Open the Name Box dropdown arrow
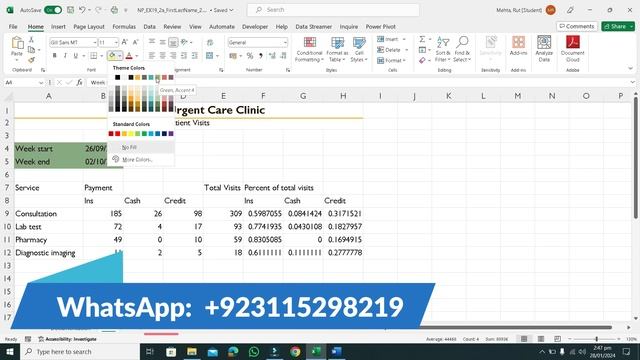Image resolution: width=640 pixels, height=360 pixels. [41, 82]
